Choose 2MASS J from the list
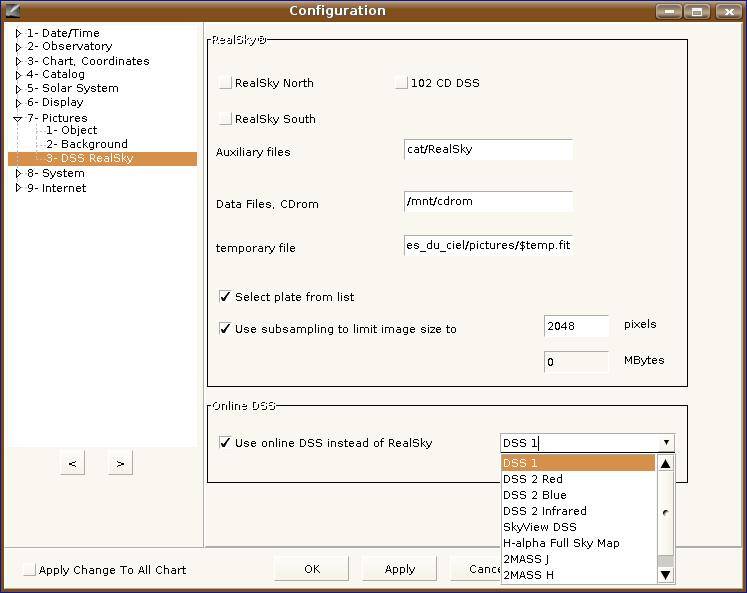Image resolution: width=747 pixels, height=593 pixels. (578, 559)
